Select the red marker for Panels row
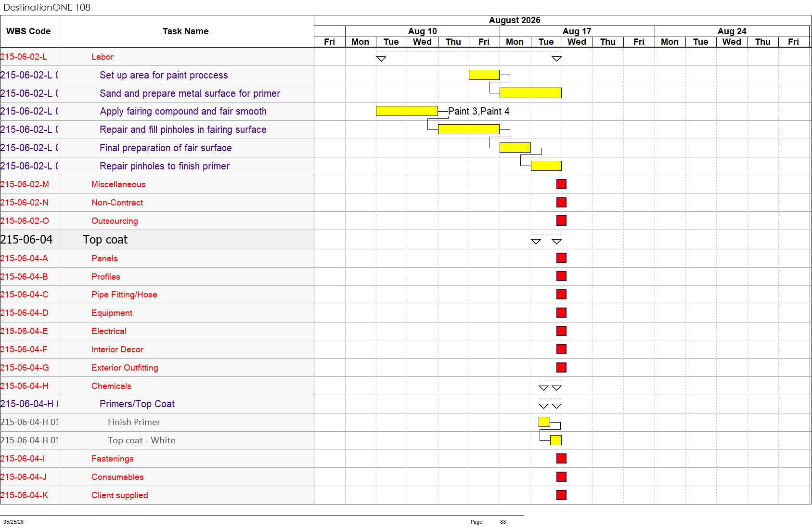Screen dimensions: 812x528 [x=561, y=258]
